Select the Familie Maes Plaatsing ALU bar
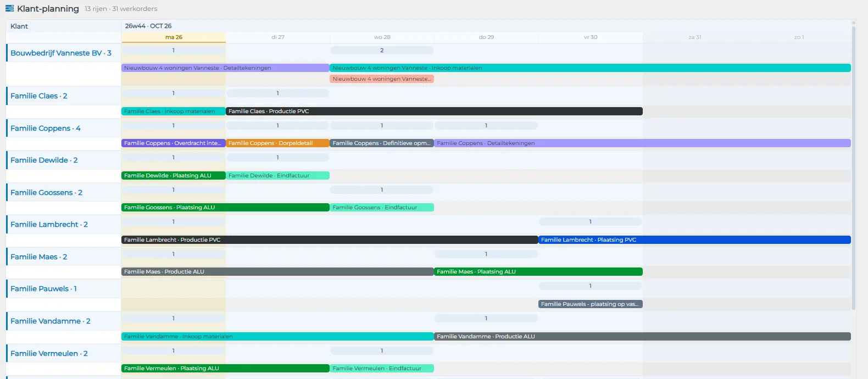Viewport: 868px width, 379px height. pos(538,272)
